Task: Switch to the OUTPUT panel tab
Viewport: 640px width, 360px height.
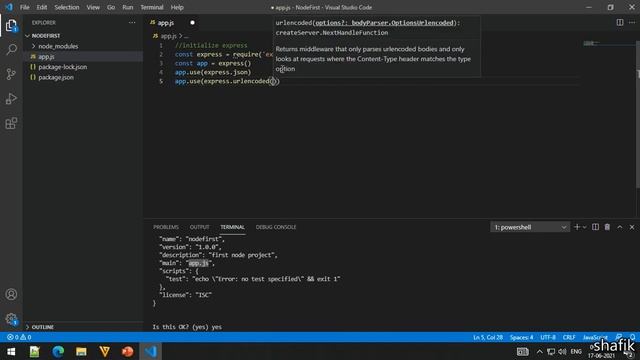Action: pyautogui.click(x=199, y=227)
